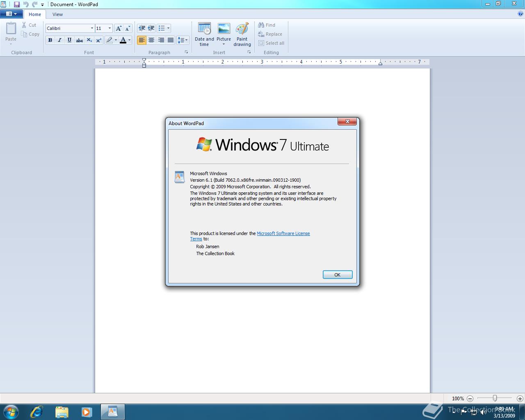Open the list style dropdown arrow
Screen dimensions: 525x420
click(x=169, y=28)
